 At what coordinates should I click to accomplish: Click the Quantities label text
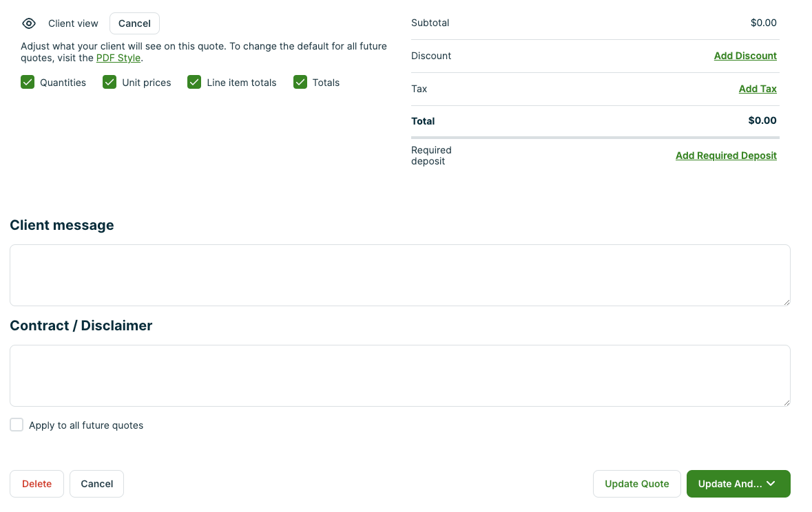click(63, 83)
